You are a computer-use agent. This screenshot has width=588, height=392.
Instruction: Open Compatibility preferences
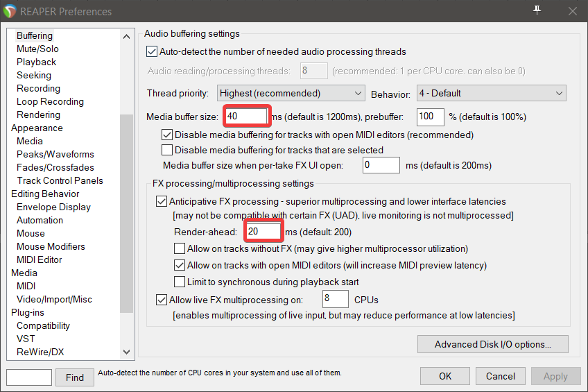point(43,325)
